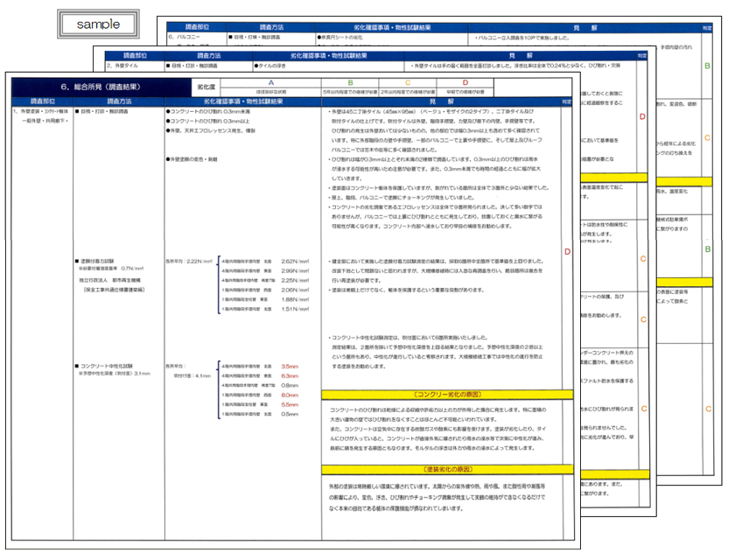Select the 2.06N/mm² measurement
This screenshot has width=735, height=560.
tap(295, 290)
